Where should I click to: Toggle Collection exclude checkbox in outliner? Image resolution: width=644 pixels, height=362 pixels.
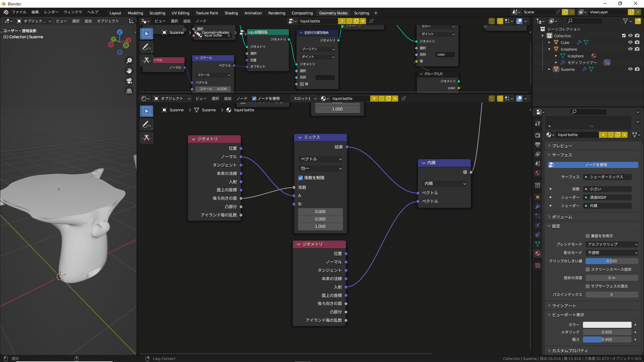pos(624,36)
